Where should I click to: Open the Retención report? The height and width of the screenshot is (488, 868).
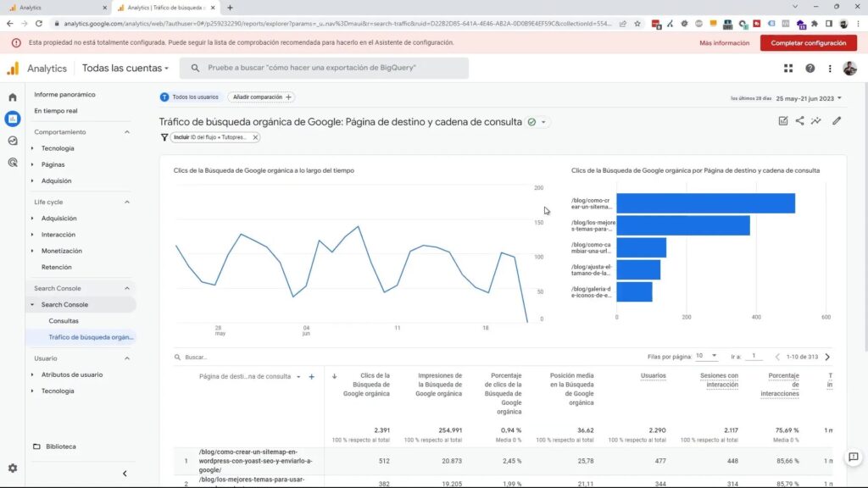[x=57, y=267]
